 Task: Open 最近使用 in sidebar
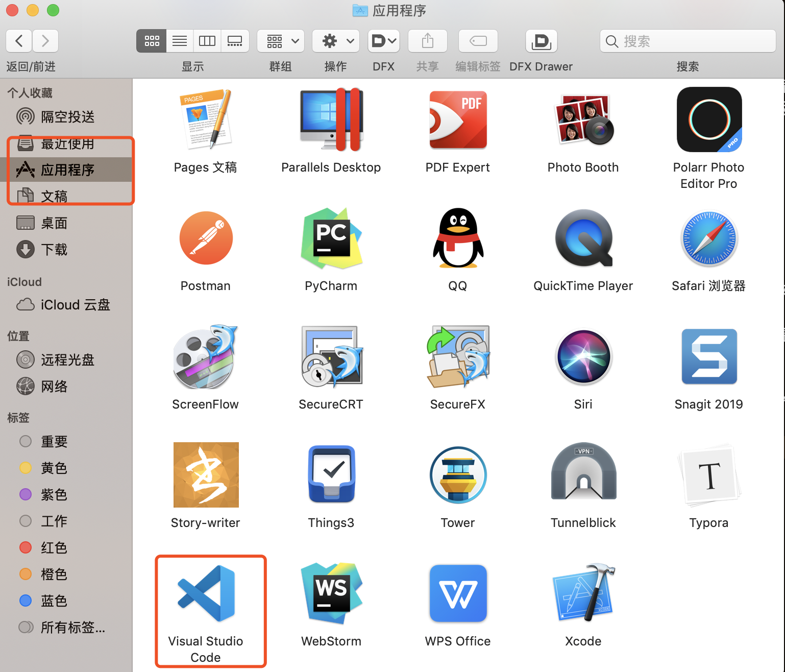pos(66,143)
